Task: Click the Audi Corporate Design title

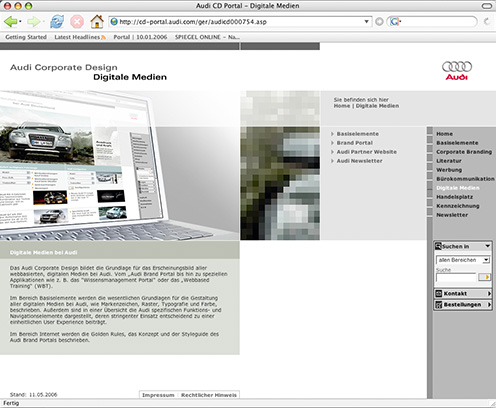Action: click(64, 67)
